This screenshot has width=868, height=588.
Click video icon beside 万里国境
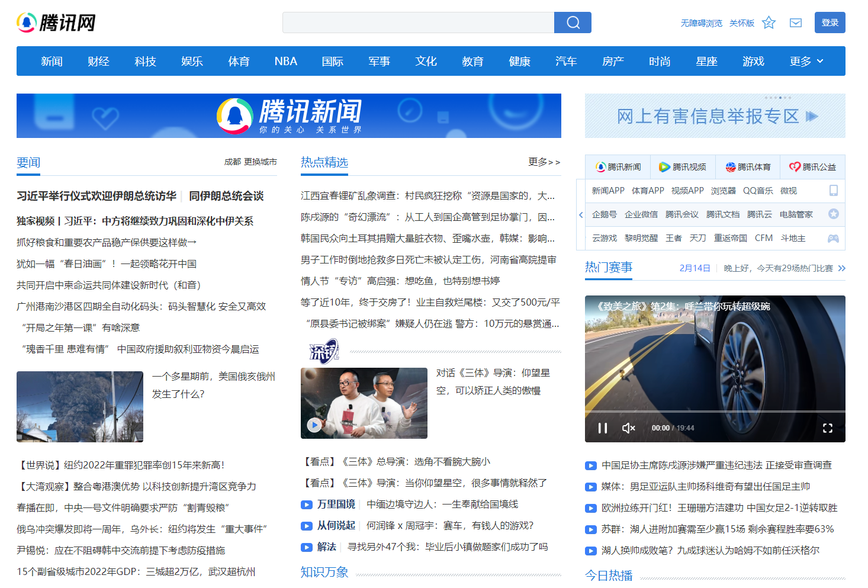pos(307,505)
